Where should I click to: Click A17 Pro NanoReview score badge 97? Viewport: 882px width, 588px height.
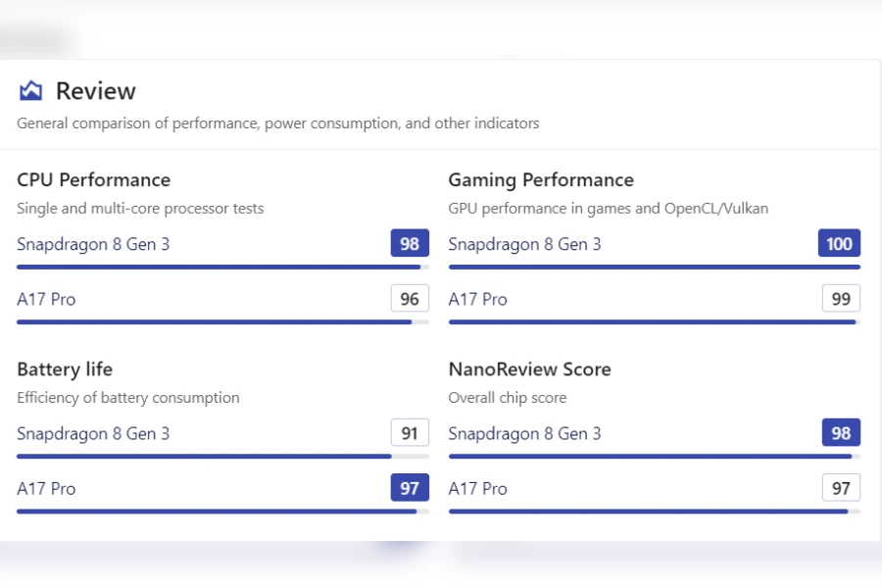(841, 488)
